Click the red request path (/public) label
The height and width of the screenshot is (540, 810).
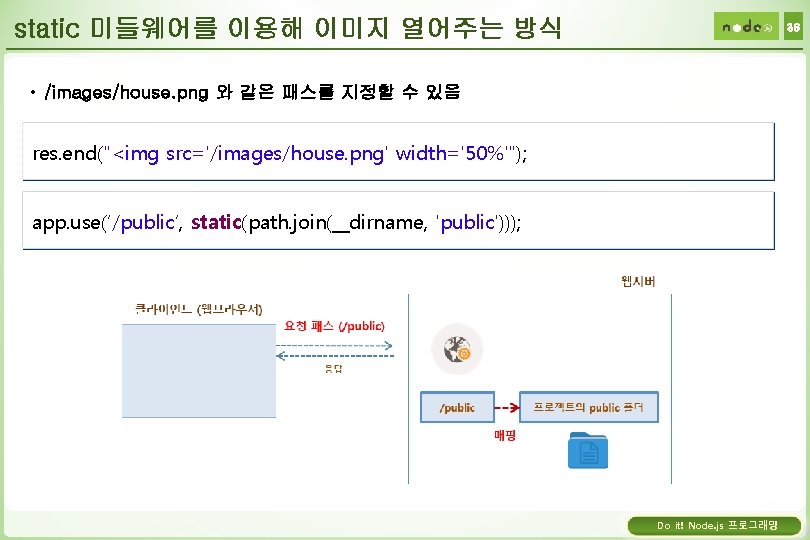pyautogui.click(x=334, y=326)
